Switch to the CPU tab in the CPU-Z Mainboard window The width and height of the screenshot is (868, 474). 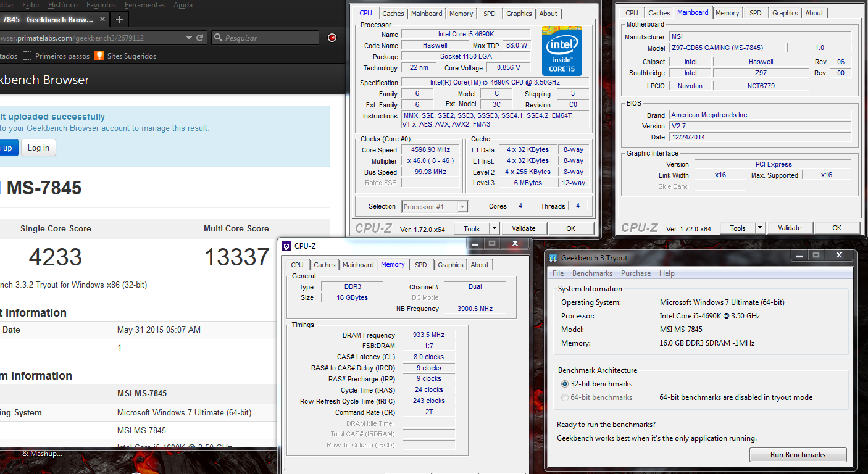632,13
